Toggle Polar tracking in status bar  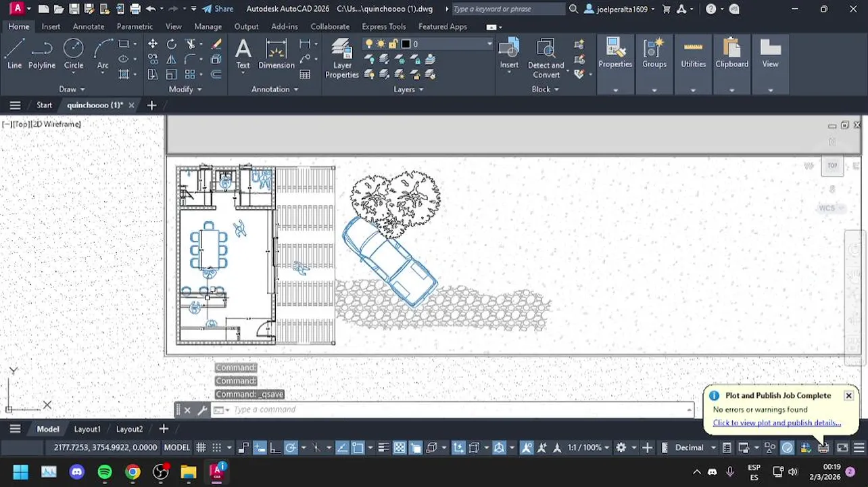[x=291, y=448]
